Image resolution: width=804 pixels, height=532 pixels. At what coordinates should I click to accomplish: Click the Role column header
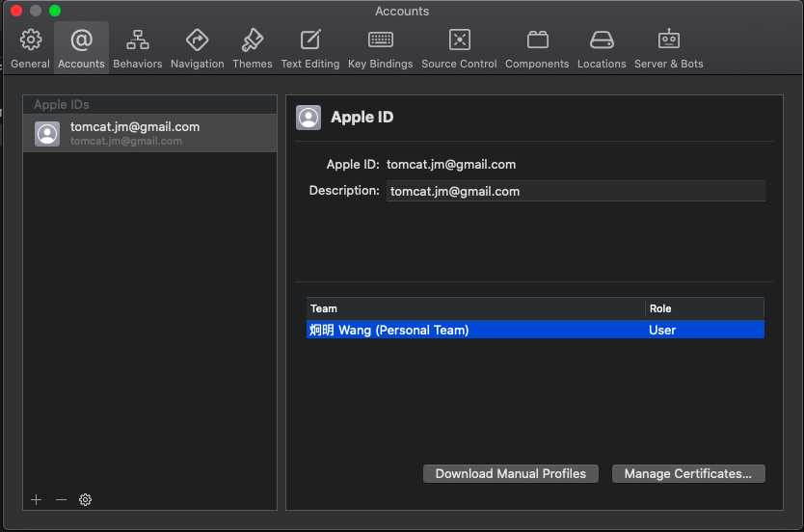click(705, 308)
